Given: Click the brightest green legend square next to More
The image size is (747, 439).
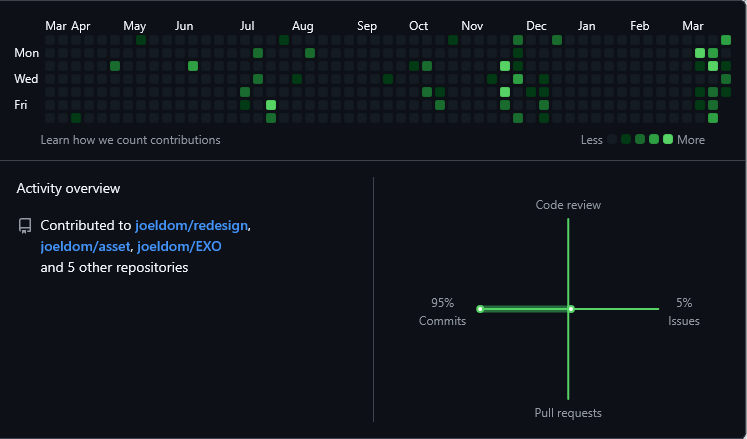Looking at the screenshot, I should coord(668,140).
